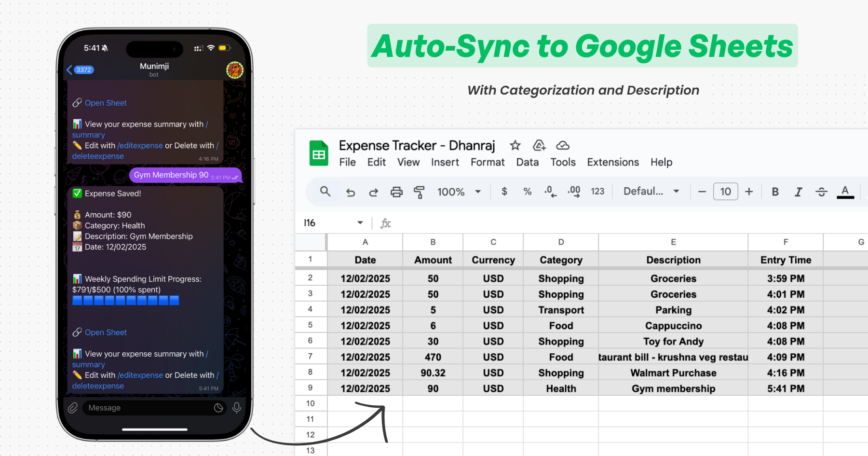
Task: Tap the attachment paperclip icon
Action: tap(73, 408)
